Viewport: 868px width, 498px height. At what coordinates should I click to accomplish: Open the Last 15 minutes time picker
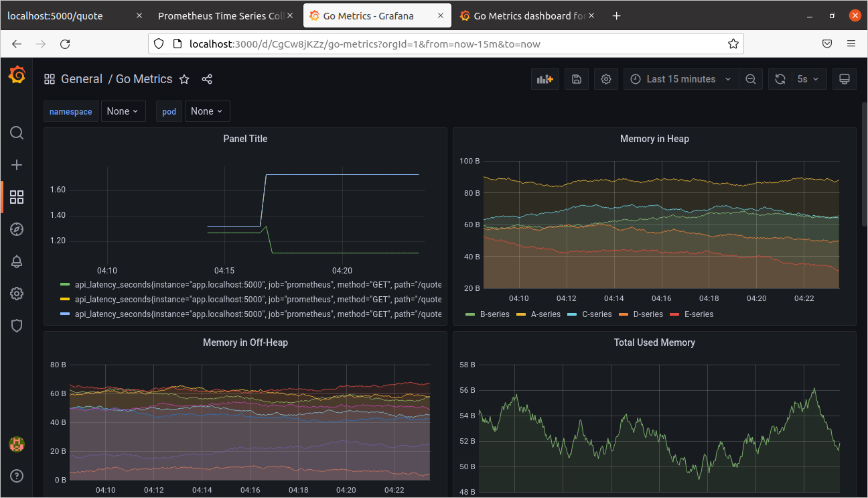click(x=681, y=79)
